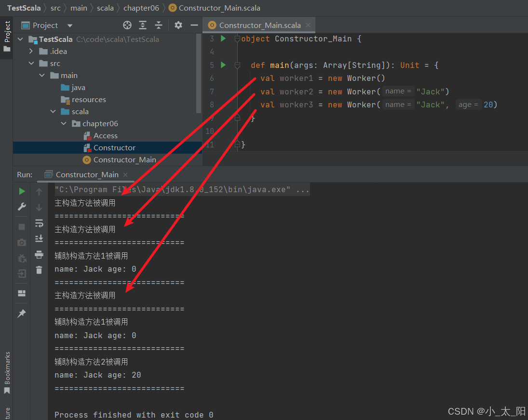Click the restore layout icon in Run toolbar
The image size is (528, 420).
[x=22, y=293]
